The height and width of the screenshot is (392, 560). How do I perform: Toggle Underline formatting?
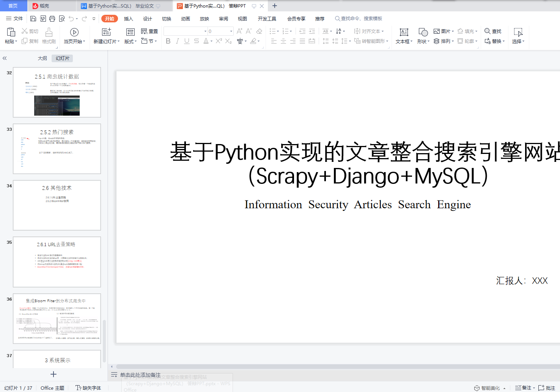(187, 41)
